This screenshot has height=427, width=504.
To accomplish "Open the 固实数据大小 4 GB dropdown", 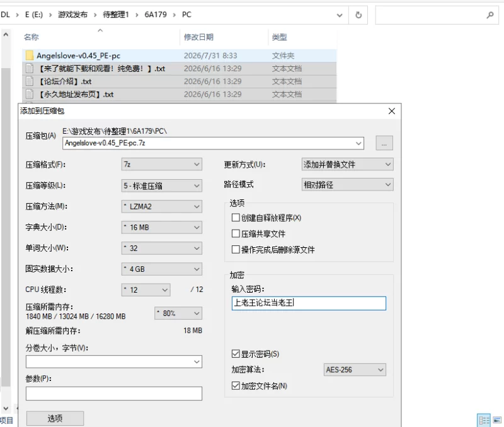I will pyautogui.click(x=162, y=269).
